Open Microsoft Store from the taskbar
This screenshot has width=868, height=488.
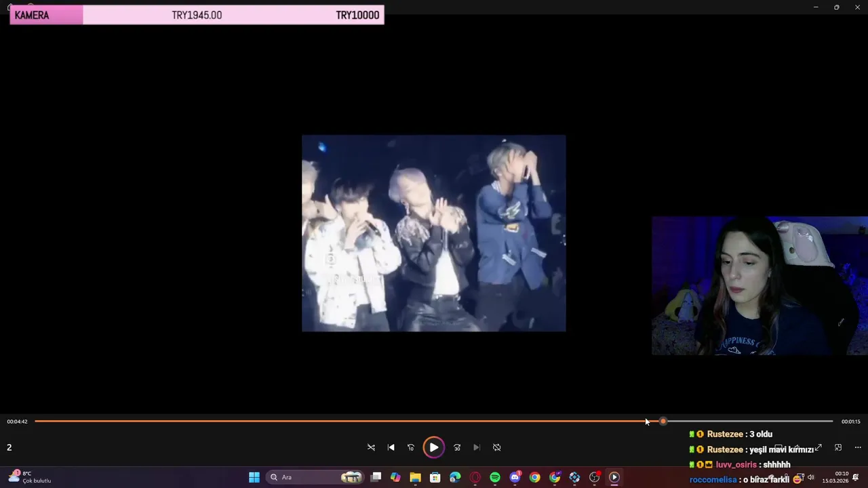coord(435,477)
